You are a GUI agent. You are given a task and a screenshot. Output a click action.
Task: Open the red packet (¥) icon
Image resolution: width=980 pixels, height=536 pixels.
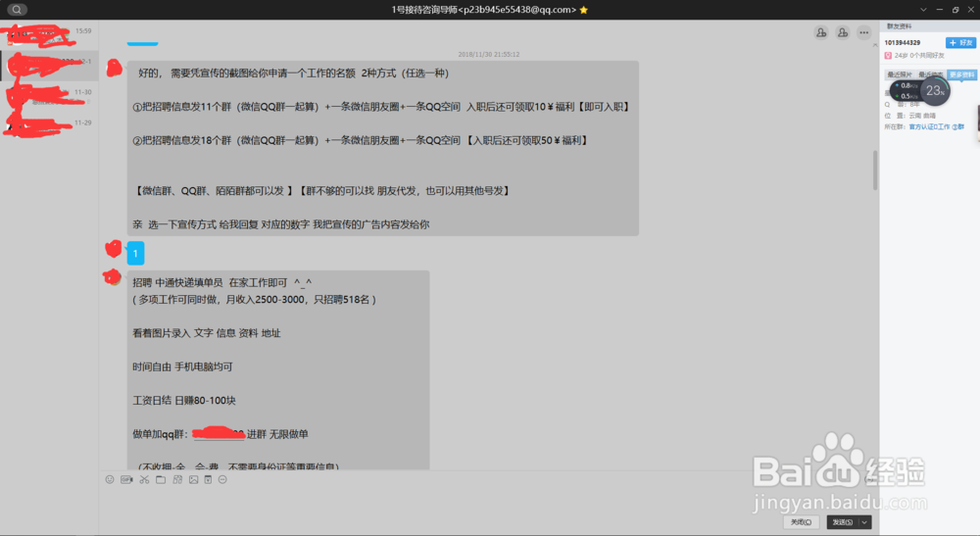pyautogui.click(x=208, y=480)
